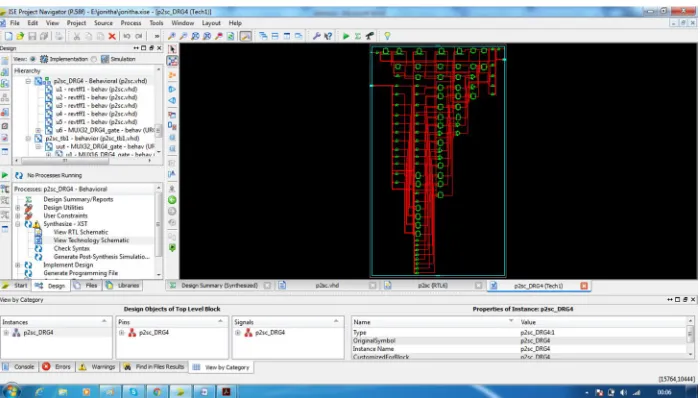Select u1 - revtff1 hierarchy item
This screenshot has height=398, width=700.
[x=96, y=89]
